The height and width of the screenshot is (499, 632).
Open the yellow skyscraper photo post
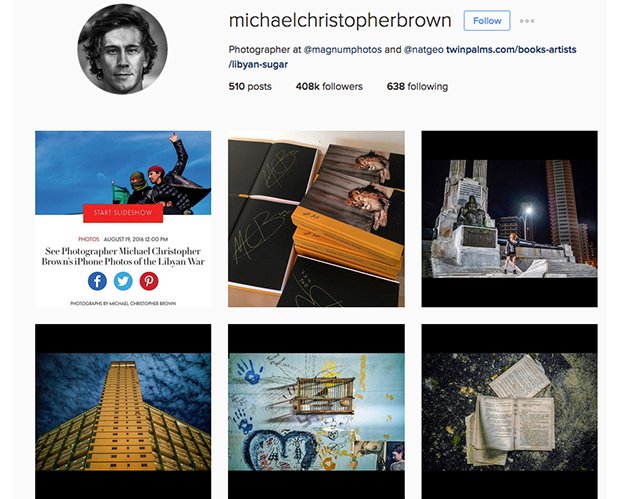(x=123, y=412)
